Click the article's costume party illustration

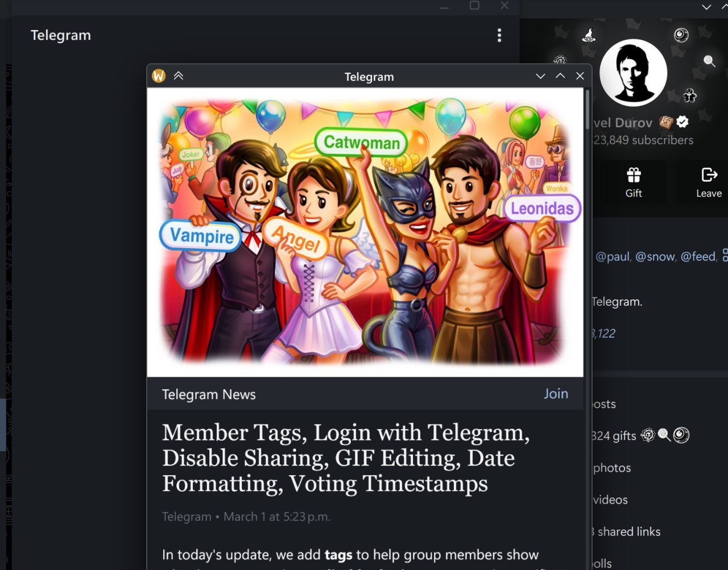(x=365, y=232)
